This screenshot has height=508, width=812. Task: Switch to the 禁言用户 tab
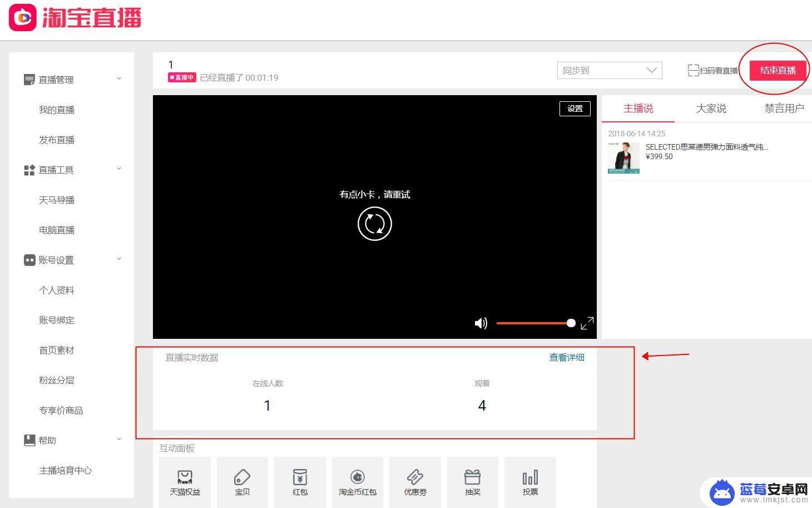coord(784,108)
